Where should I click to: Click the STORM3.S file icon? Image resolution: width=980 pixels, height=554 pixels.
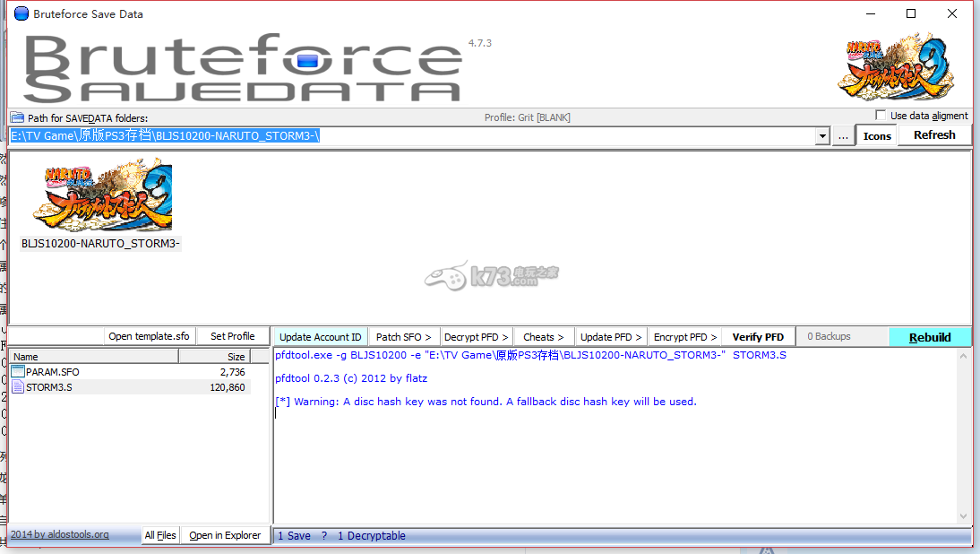(18, 387)
